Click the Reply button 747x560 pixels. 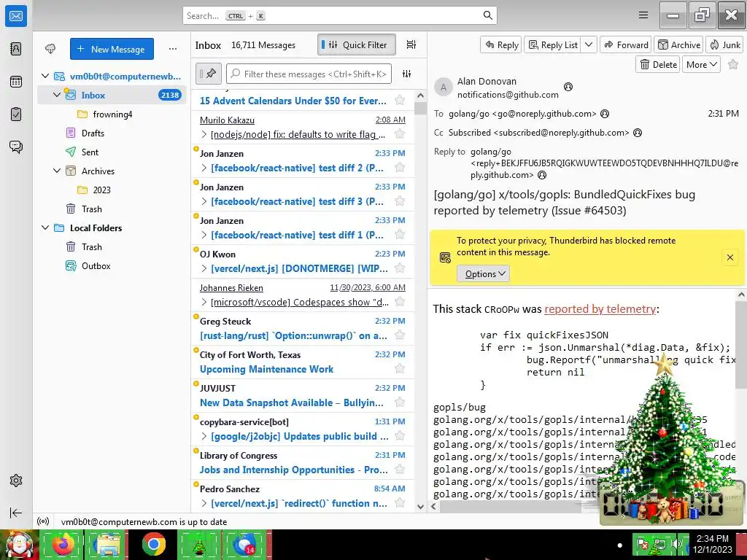501,44
